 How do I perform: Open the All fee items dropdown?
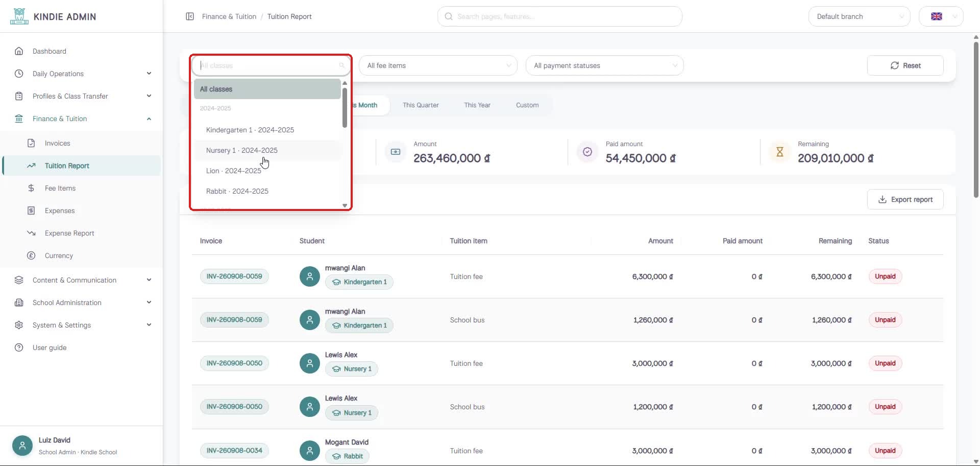[x=438, y=65]
